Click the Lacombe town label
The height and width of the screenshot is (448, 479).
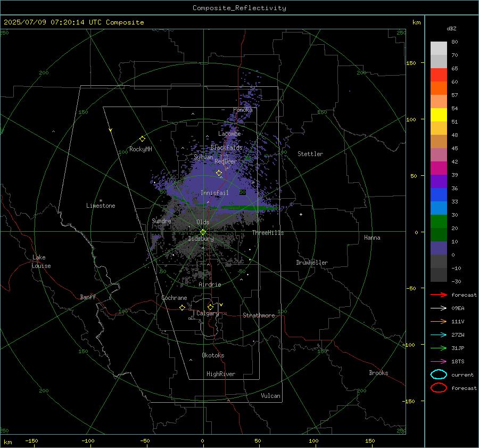coord(229,134)
